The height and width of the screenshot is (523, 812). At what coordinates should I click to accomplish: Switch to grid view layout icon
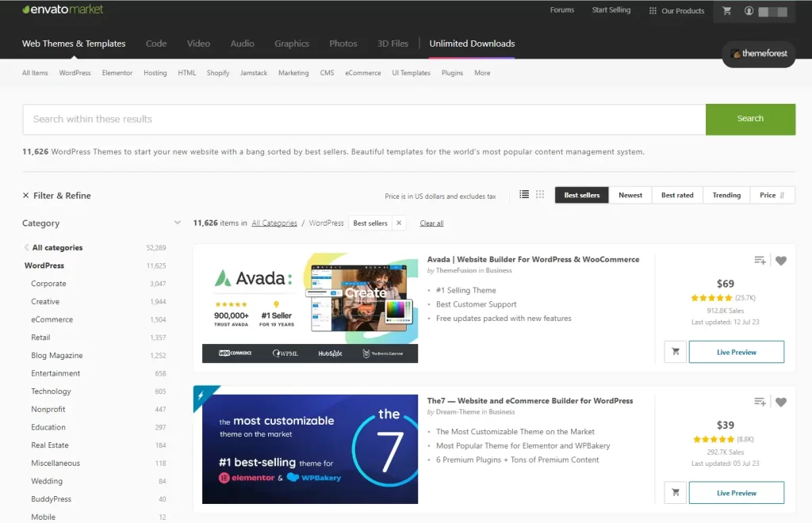click(x=540, y=194)
